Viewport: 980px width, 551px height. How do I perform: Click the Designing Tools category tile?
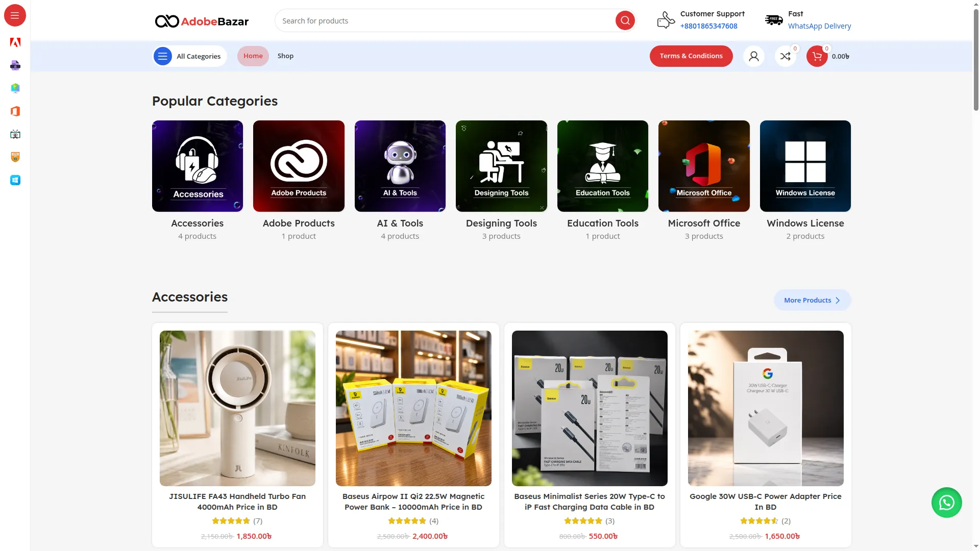click(501, 166)
